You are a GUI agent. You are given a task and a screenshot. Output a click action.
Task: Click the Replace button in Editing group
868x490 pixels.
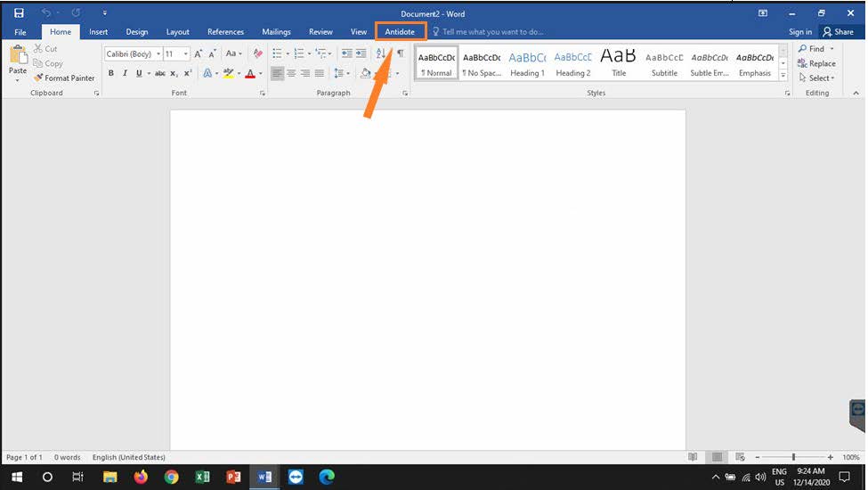pos(816,63)
